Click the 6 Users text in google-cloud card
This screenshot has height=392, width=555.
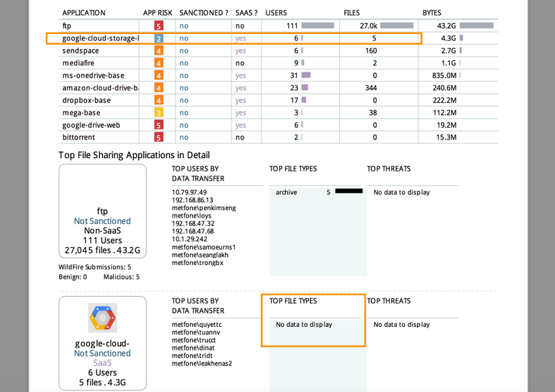tap(102, 373)
